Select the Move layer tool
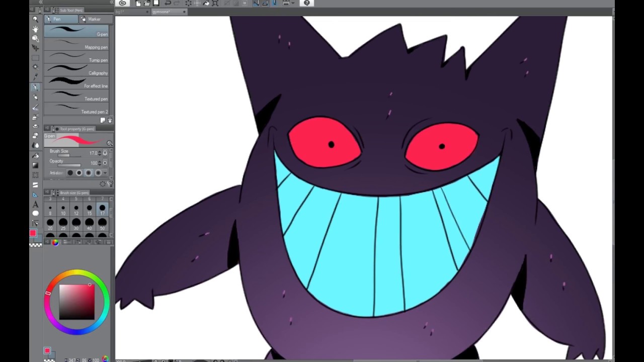 point(35,48)
